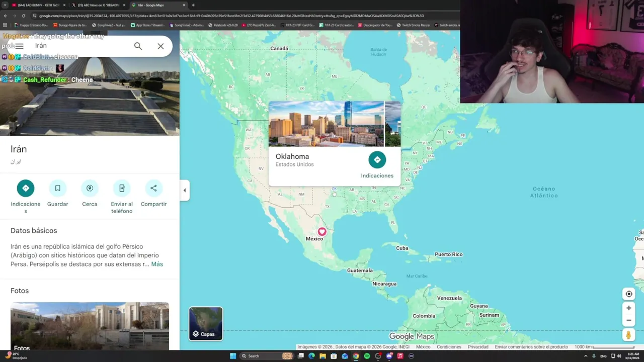This screenshot has height=362, width=644.
Task: Click the saved heart marker in México
Action: point(322,232)
